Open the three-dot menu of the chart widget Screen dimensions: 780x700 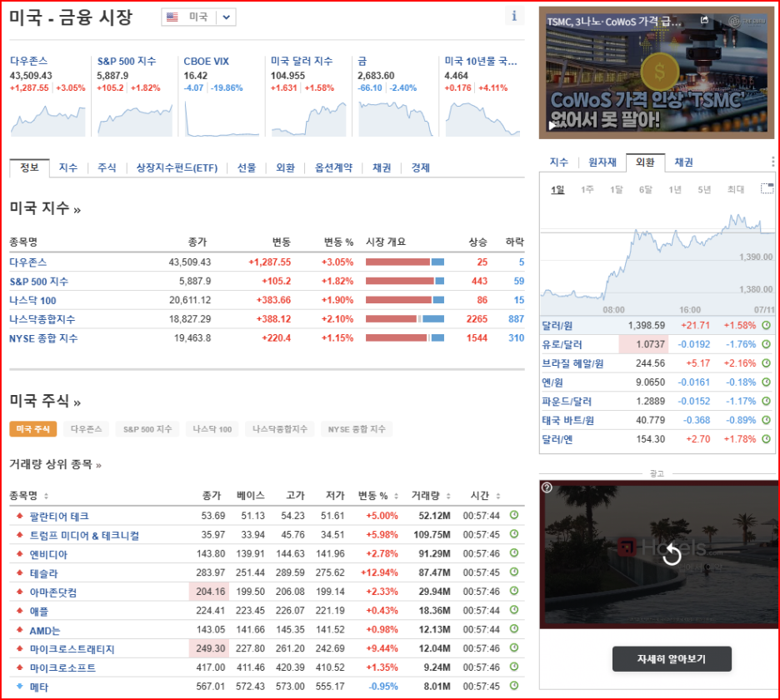click(x=772, y=162)
